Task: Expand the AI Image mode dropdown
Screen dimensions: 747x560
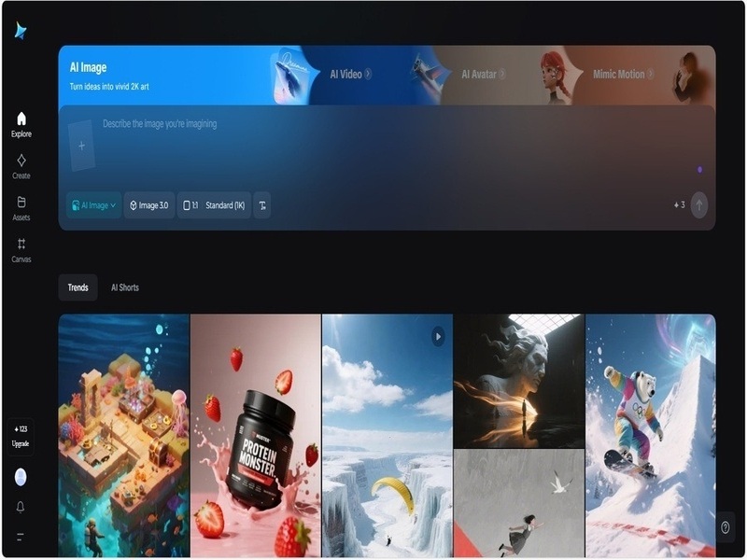Action: [93, 205]
